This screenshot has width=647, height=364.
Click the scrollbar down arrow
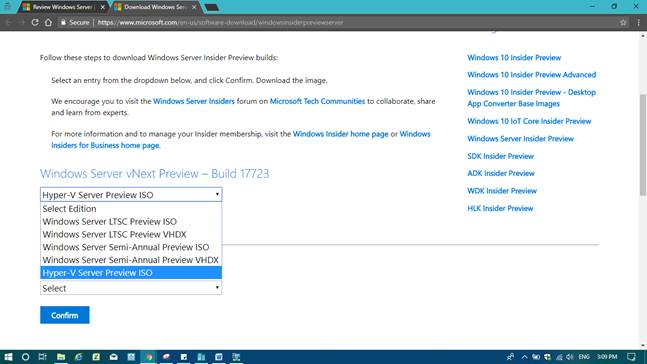[643, 346]
